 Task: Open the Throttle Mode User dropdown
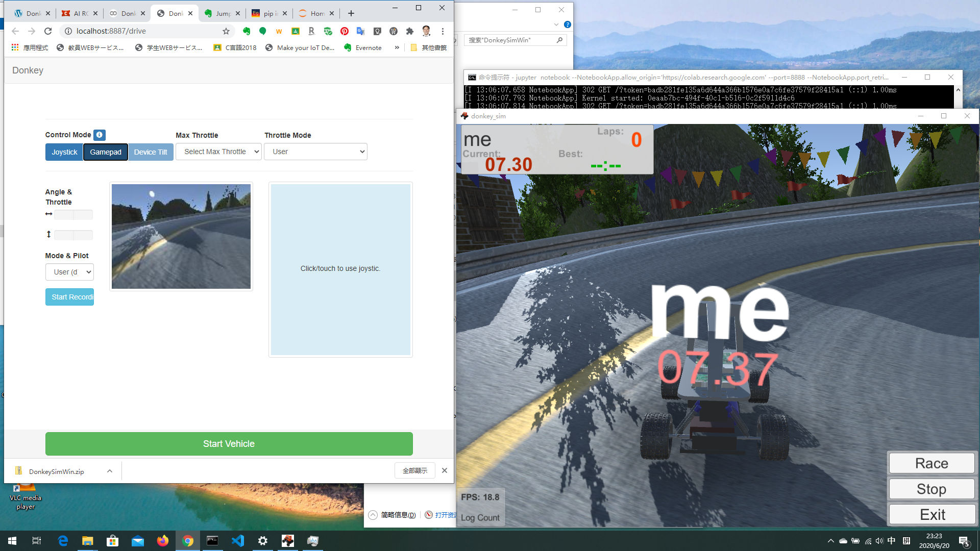pos(316,152)
